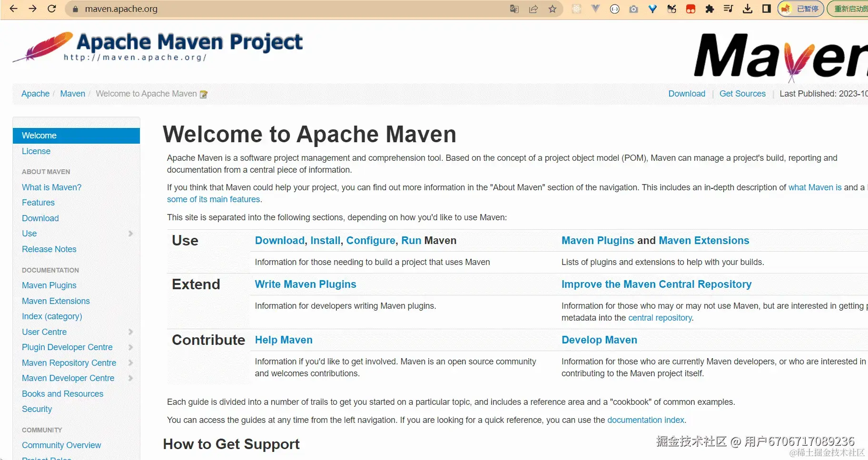Click the edit page icon after breadcrumb

tap(204, 94)
